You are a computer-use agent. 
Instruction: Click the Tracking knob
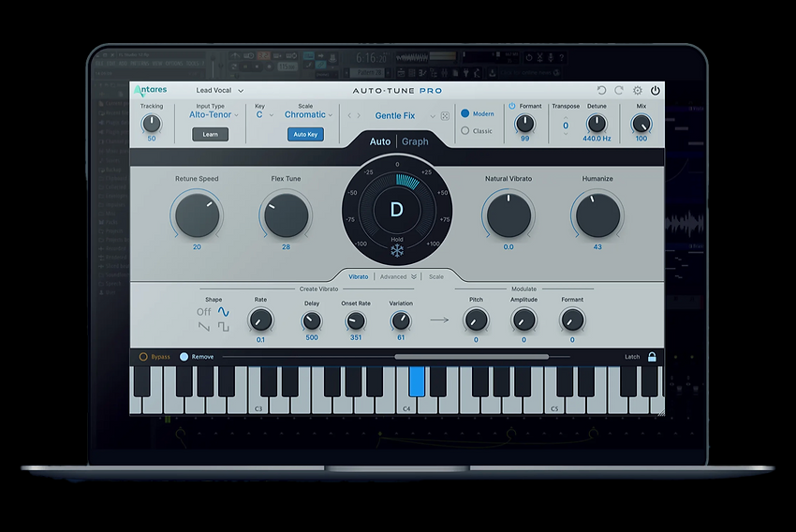[x=152, y=124]
